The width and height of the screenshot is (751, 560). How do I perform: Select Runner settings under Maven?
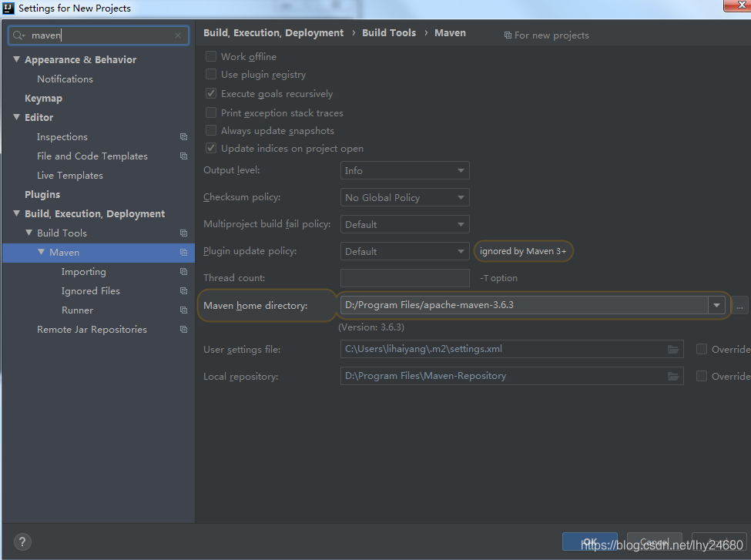coord(77,310)
